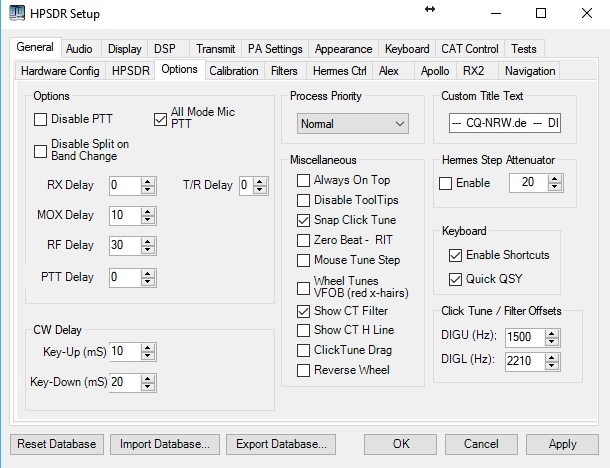The height and width of the screenshot is (468, 610).
Task: Check ClickTune Drag option
Action: [303, 350]
